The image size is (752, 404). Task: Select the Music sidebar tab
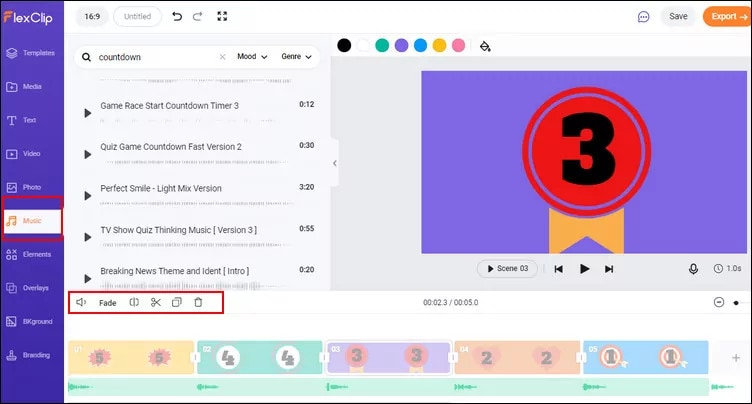(x=32, y=221)
